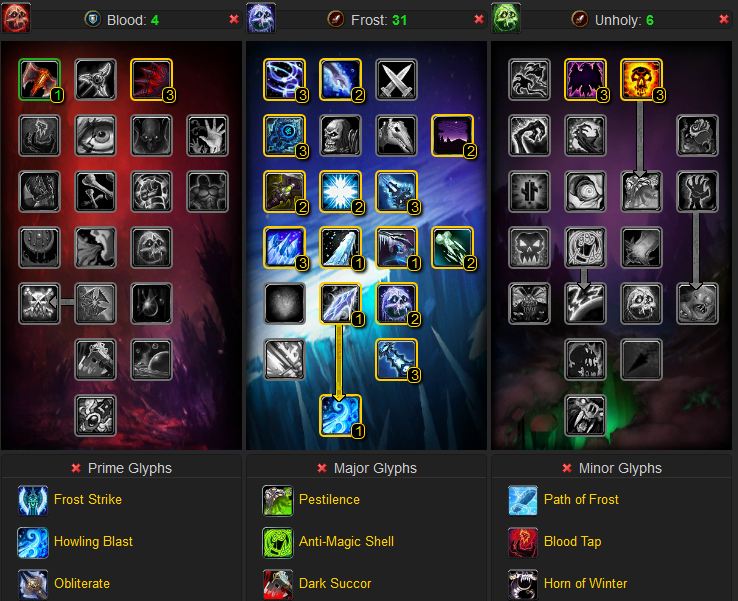Select the skull and crossbones talent in the Blood tree
738x601 pixels.
pyautogui.click(x=40, y=303)
